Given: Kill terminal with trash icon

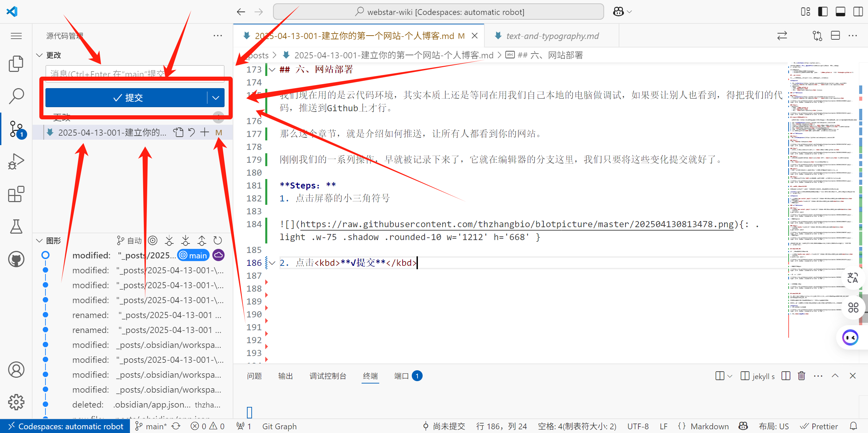Looking at the screenshot, I should tap(802, 376).
